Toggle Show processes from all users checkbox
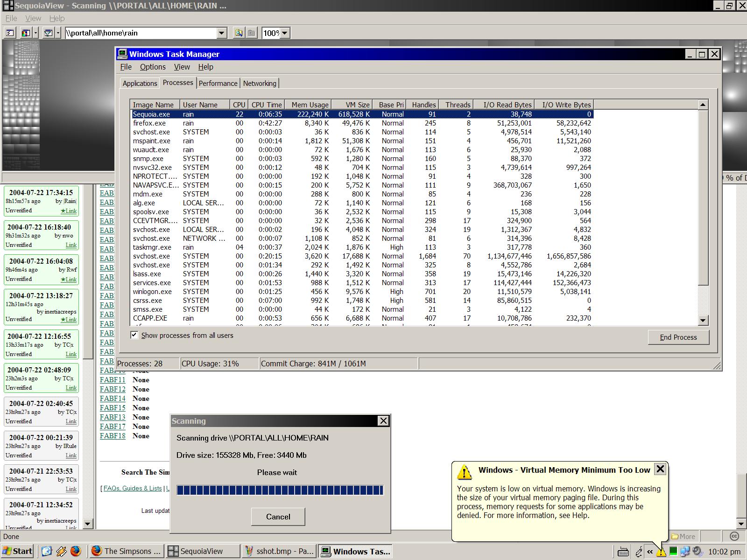This screenshot has height=560, width=747. (134, 335)
